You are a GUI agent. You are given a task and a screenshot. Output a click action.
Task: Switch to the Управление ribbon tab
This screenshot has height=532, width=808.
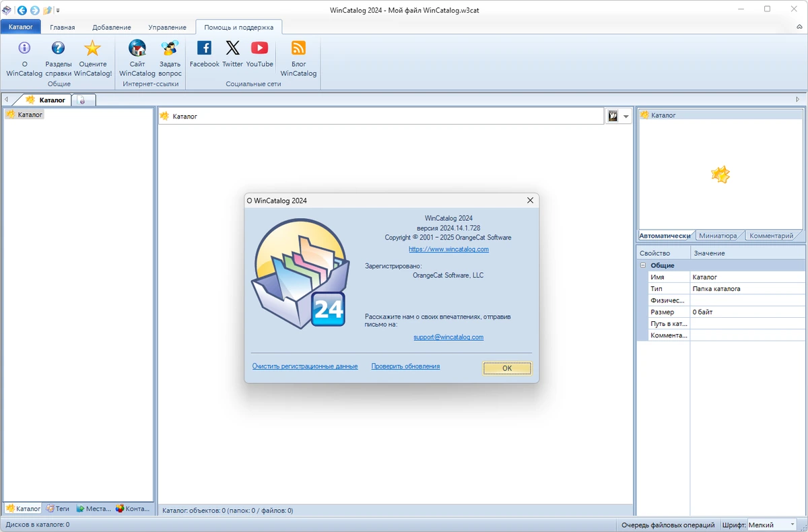point(168,28)
